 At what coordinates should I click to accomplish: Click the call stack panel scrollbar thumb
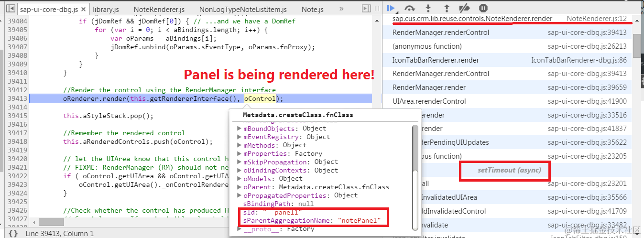pos(637,46)
